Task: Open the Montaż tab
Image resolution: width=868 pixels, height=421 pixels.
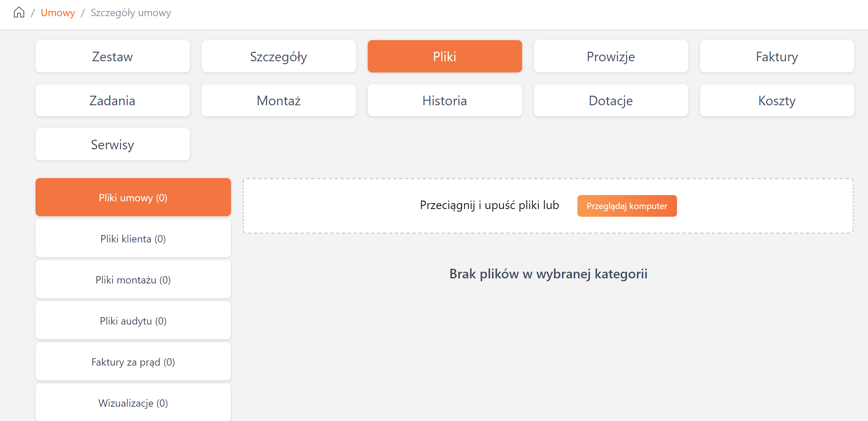Action: (x=278, y=100)
